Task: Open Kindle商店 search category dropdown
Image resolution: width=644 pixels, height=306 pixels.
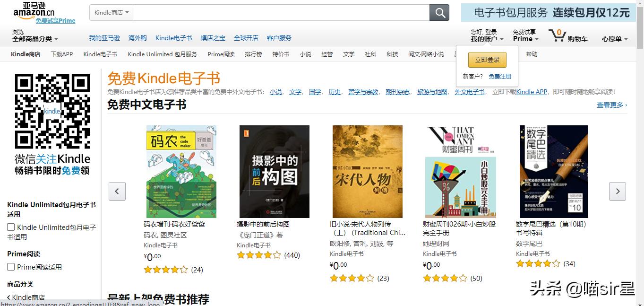Action: point(111,13)
